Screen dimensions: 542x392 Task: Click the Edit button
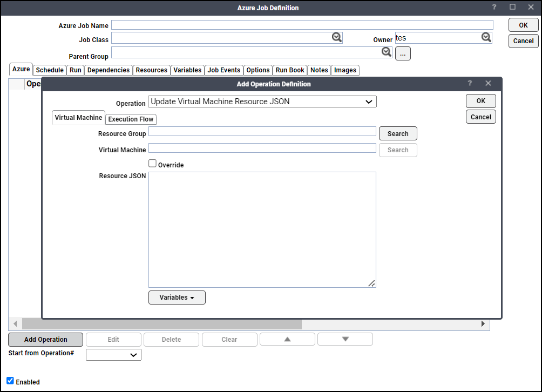pos(113,340)
